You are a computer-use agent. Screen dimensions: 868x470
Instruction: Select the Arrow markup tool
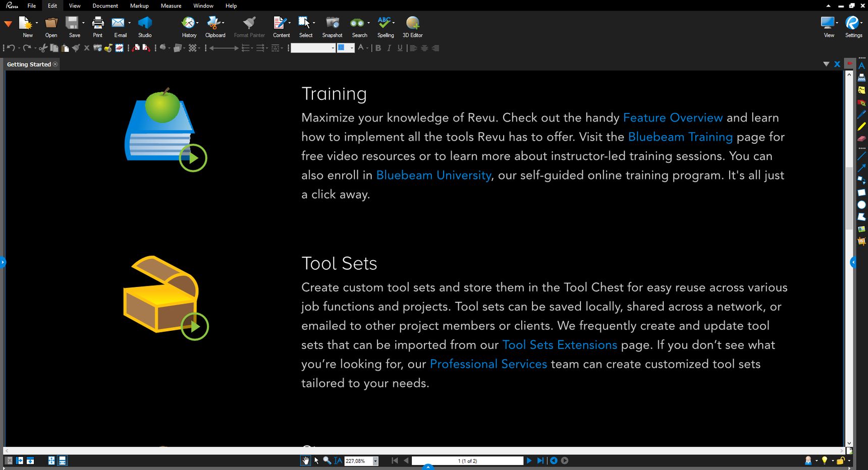[x=861, y=168]
